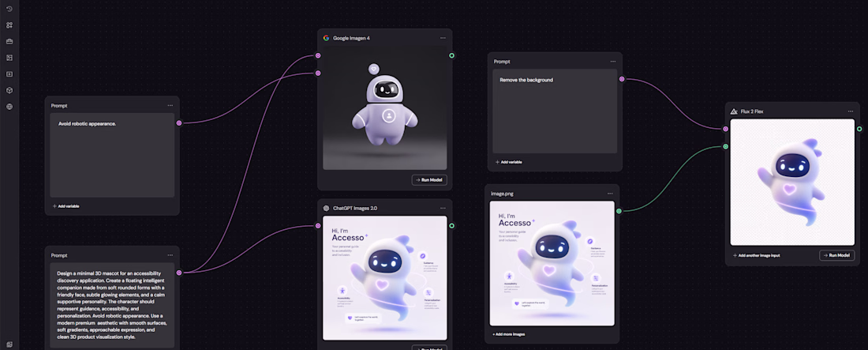Image resolution: width=868 pixels, height=350 pixels.
Task: Click the OpenAI logo on ChatGPT Images node
Action: (326, 208)
